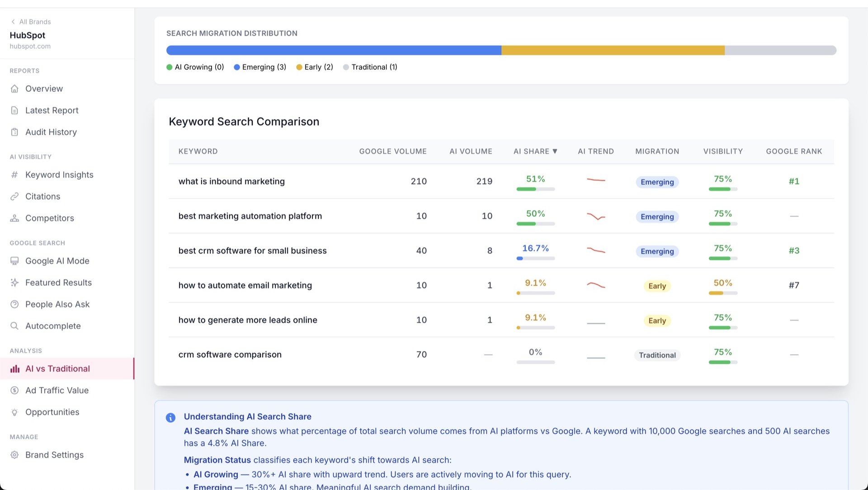The image size is (868, 490).
Task: Click the Opportunities lightbulb icon
Action: click(x=14, y=412)
